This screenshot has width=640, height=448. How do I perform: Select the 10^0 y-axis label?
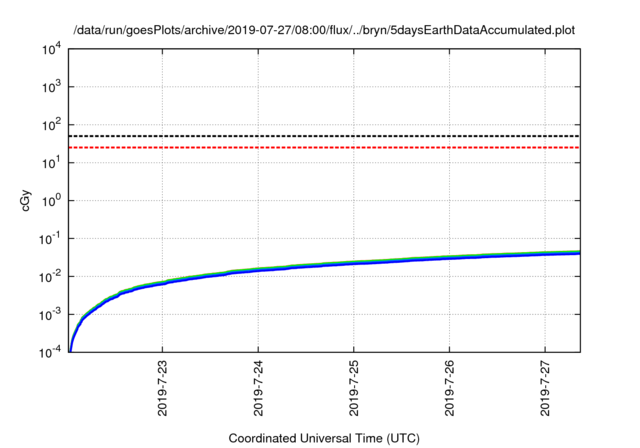tap(51, 201)
